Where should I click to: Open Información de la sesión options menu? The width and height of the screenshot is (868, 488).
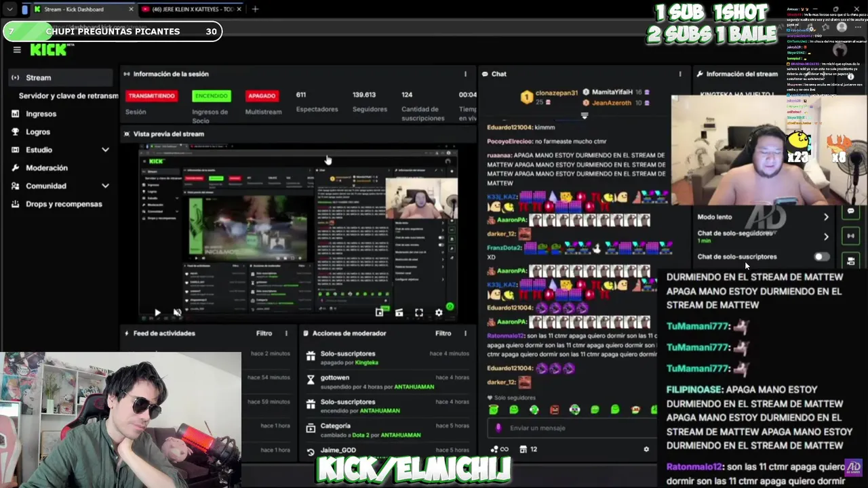pyautogui.click(x=465, y=74)
